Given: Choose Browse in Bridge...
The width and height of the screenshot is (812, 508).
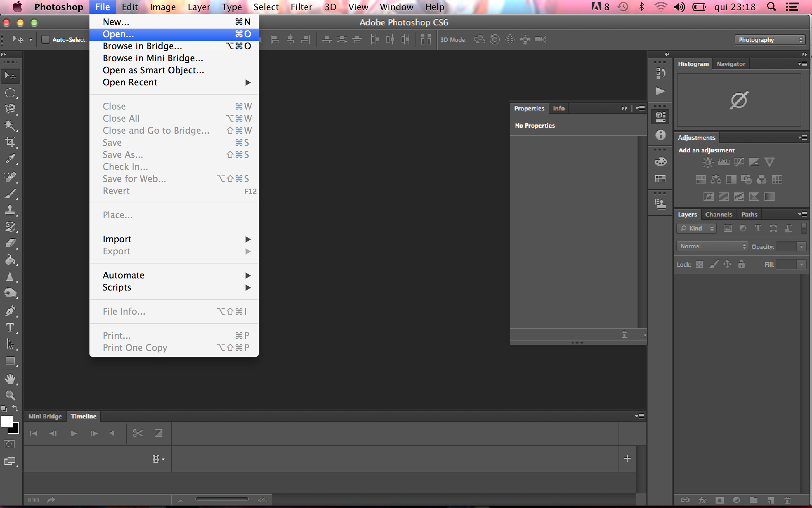Looking at the screenshot, I should 174,46.
